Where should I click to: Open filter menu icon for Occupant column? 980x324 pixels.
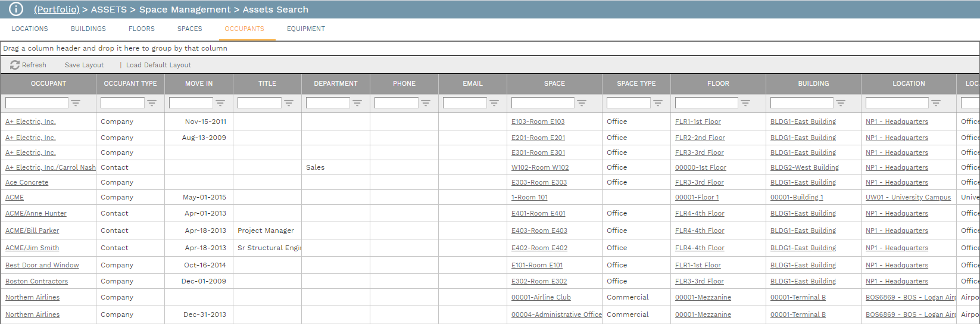tap(76, 103)
